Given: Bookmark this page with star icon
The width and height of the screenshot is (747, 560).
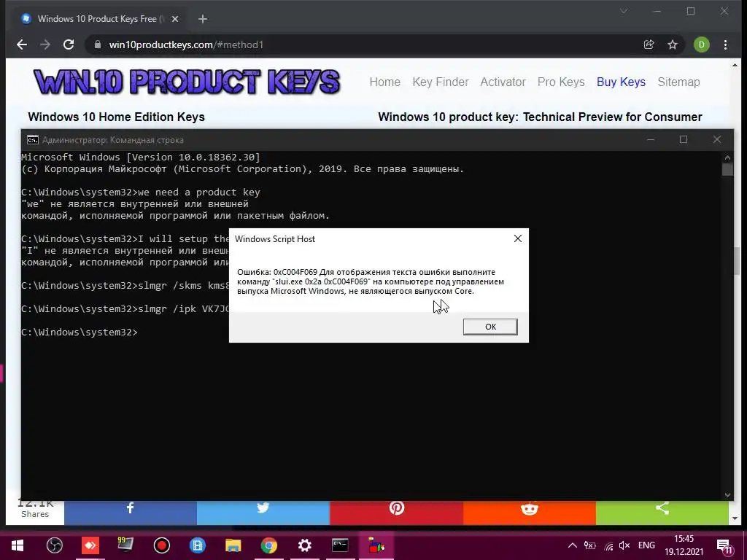Looking at the screenshot, I should tap(672, 44).
